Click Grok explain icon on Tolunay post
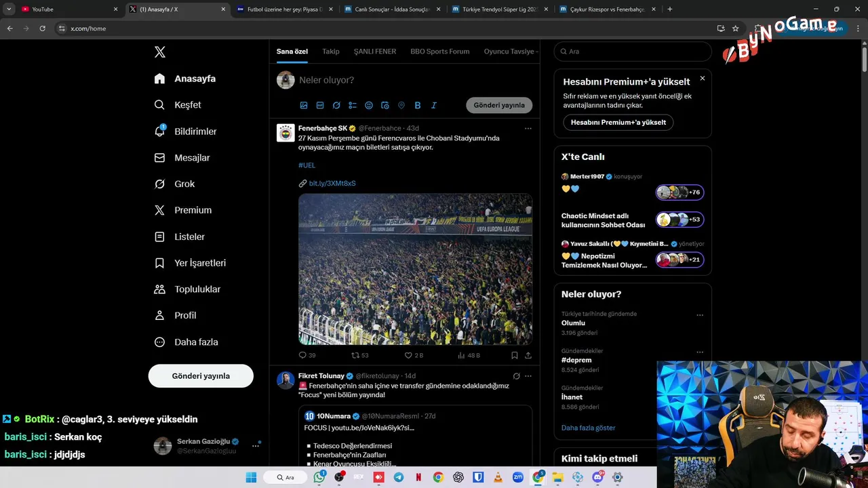Image resolution: width=868 pixels, height=488 pixels. coord(516,376)
